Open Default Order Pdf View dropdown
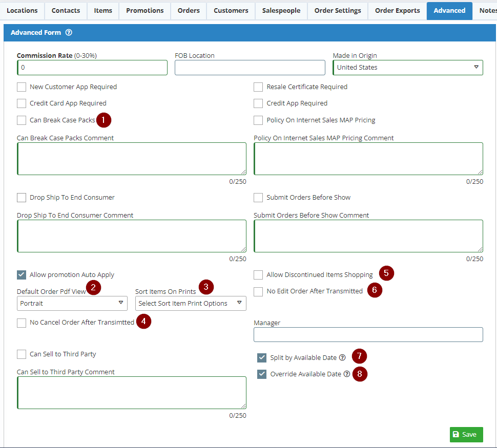This screenshot has height=448, width=497. pyautogui.click(x=72, y=303)
